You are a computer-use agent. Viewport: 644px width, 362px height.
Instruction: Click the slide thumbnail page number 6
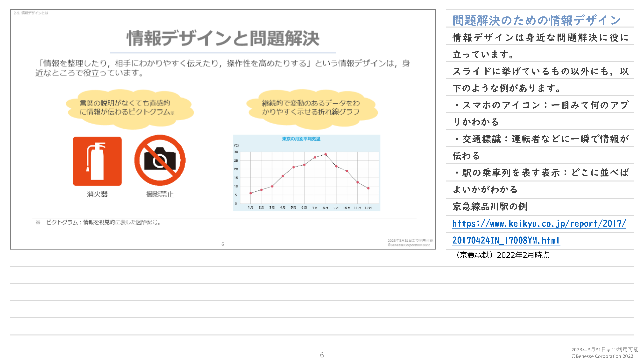(222, 244)
